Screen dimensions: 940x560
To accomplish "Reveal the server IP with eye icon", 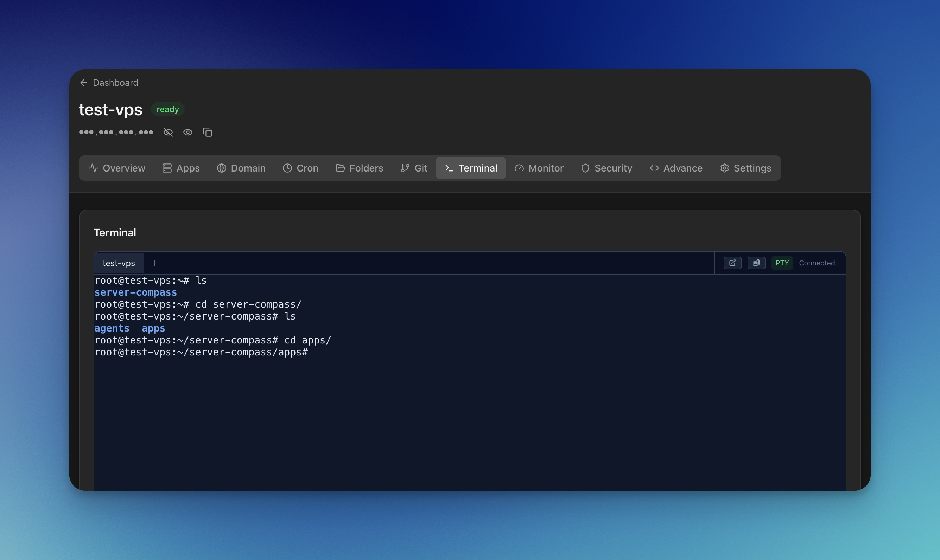I will coord(188,132).
